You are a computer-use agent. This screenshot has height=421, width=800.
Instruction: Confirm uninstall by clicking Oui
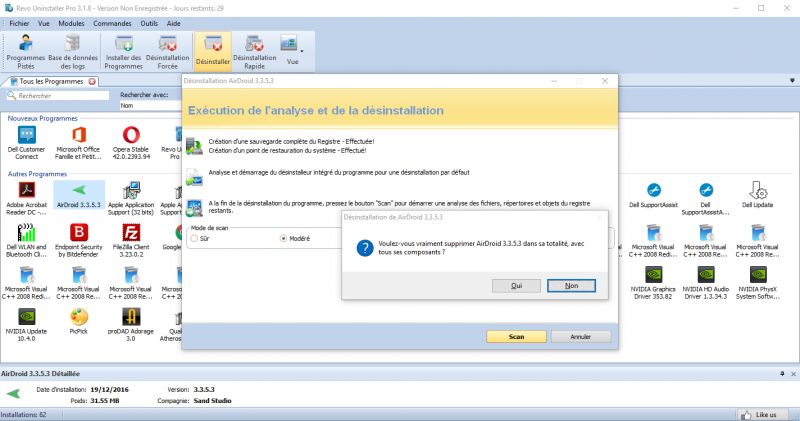[x=517, y=285]
